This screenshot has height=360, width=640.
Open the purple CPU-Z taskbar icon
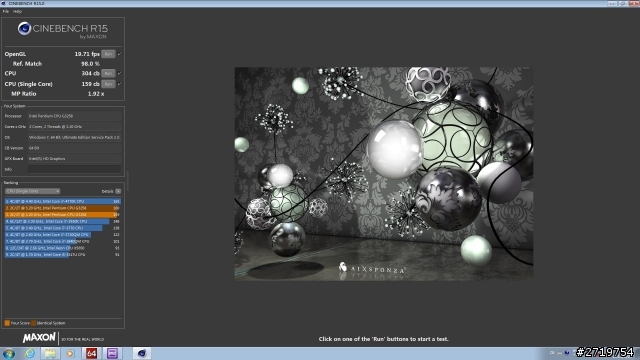click(x=112, y=353)
